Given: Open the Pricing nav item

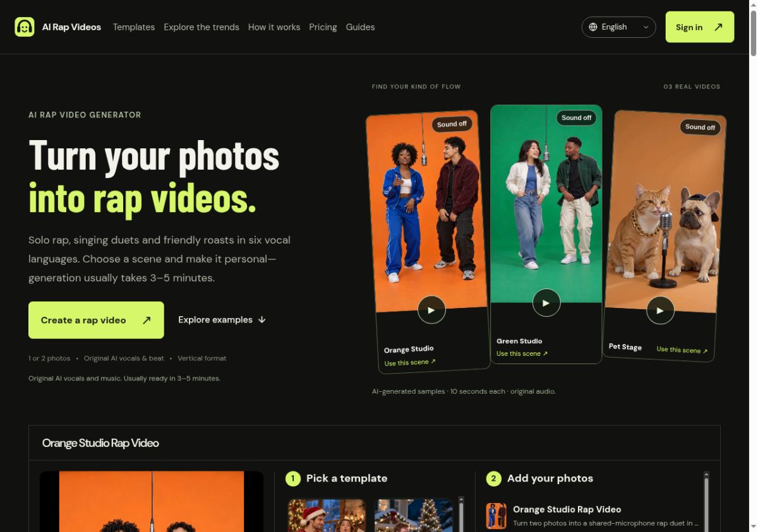Looking at the screenshot, I should tap(323, 27).
